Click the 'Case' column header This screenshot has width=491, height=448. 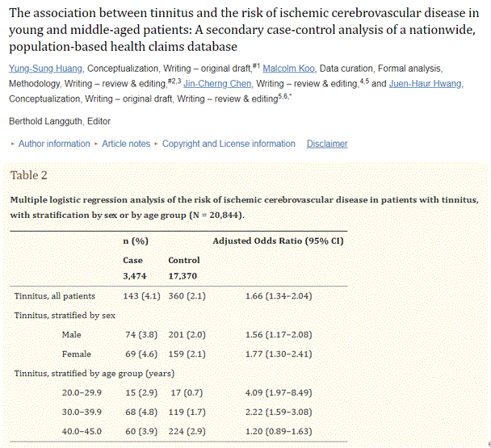[x=132, y=260]
